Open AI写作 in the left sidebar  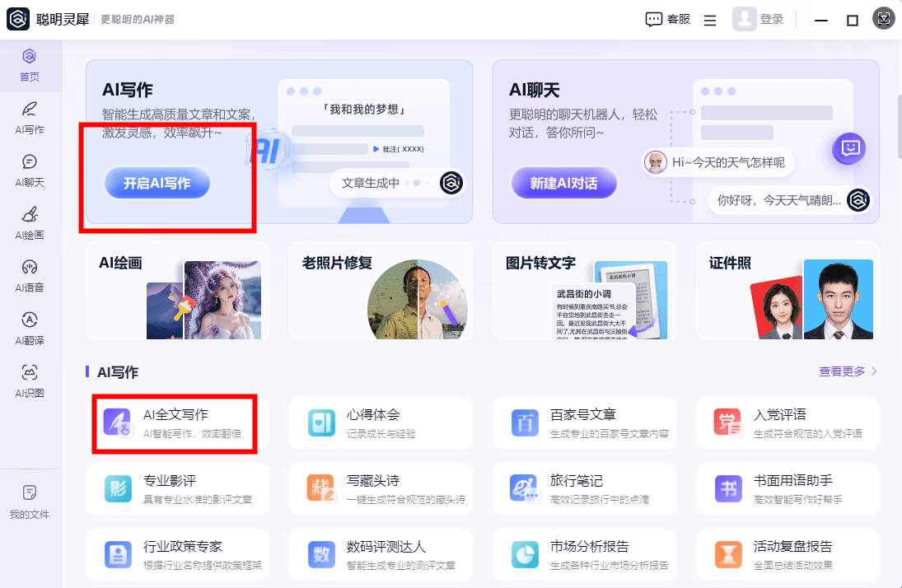pos(30,117)
